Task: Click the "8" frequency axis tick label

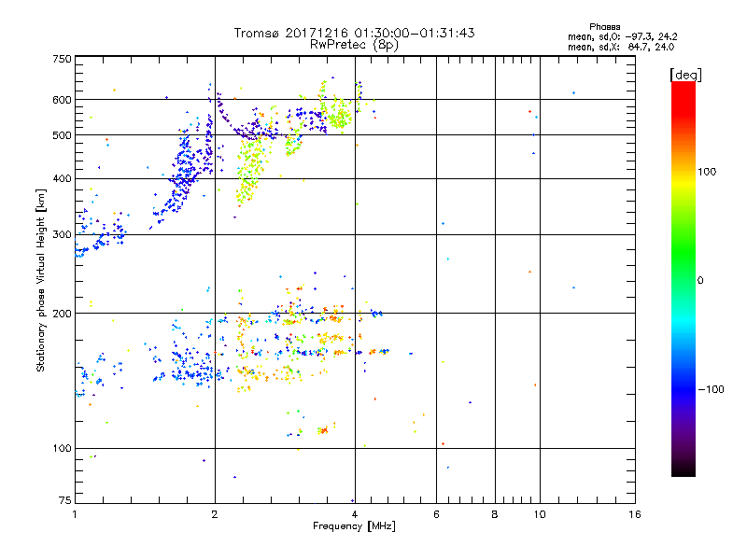Action: (495, 514)
